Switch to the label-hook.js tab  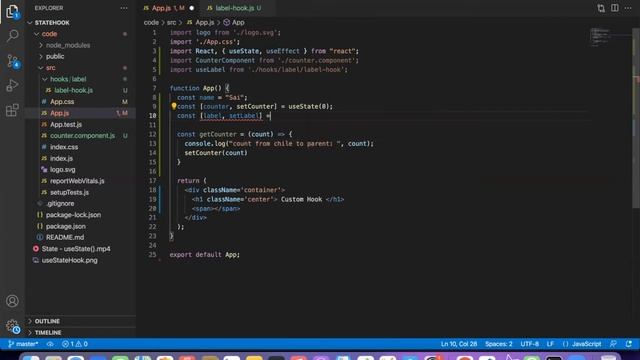click(235, 8)
